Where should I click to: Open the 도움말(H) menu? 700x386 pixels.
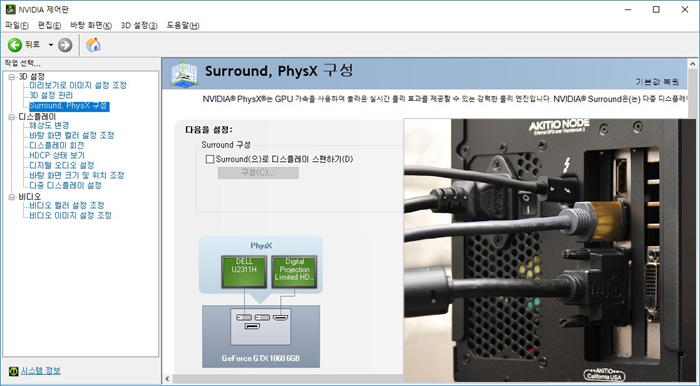183,25
